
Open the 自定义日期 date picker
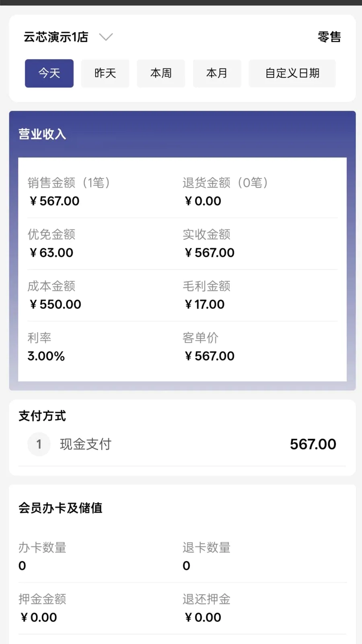click(292, 73)
